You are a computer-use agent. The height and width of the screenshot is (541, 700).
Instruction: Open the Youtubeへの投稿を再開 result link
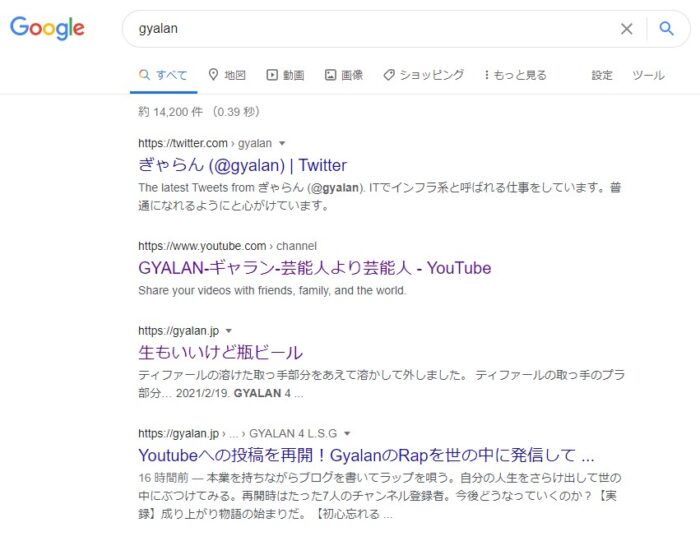[366, 455]
